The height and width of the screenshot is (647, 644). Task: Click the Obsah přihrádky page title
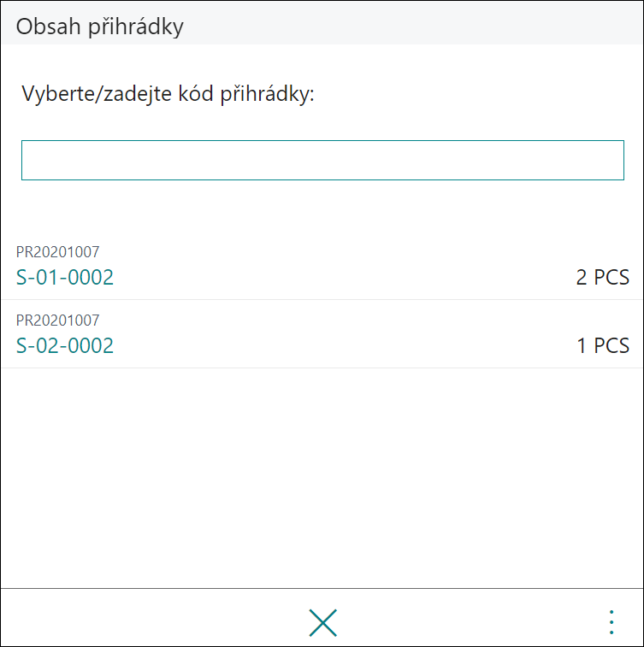(99, 26)
